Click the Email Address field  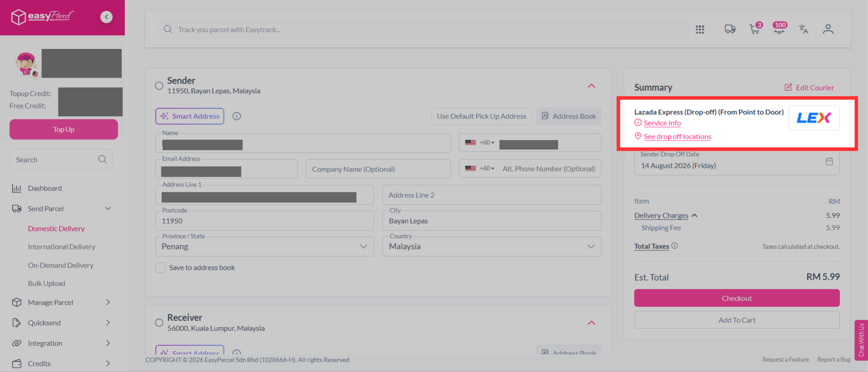[227, 169]
